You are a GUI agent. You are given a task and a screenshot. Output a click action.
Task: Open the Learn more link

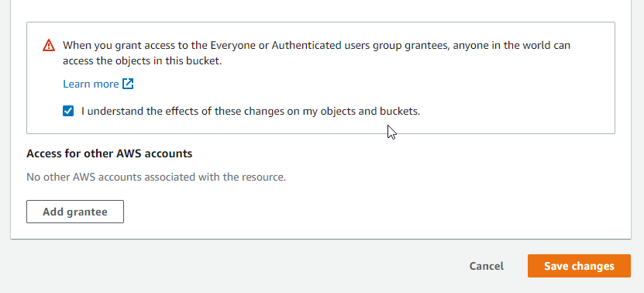(98, 84)
